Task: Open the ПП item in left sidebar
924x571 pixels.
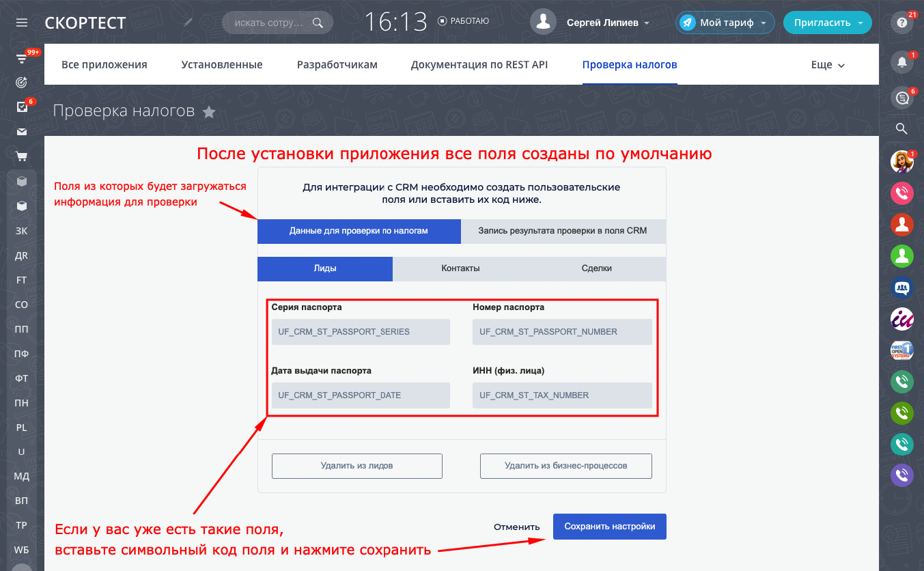Action: pos(22,329)
